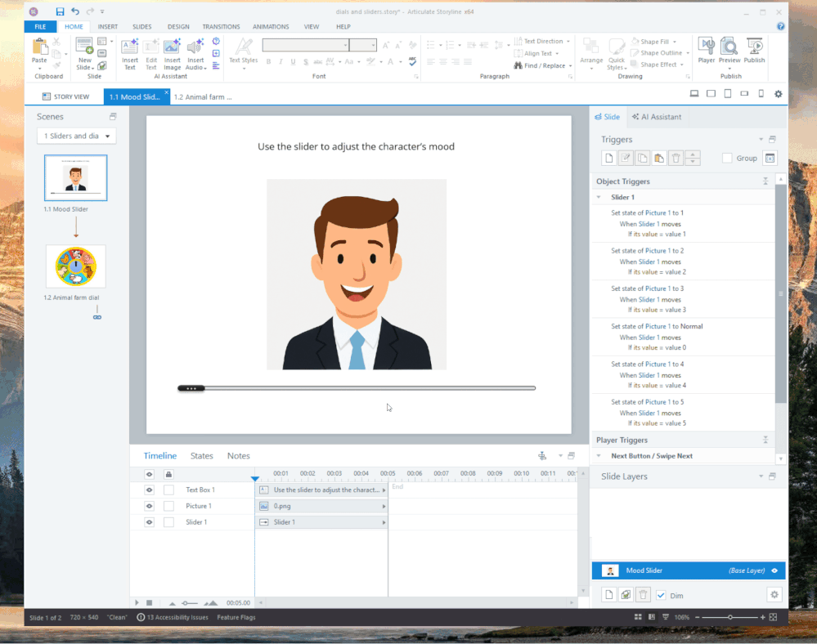Open AI Insert Audio tool
Image resolution: width=817 pixels, height=644 pixels.
click(x=195, y=54)
